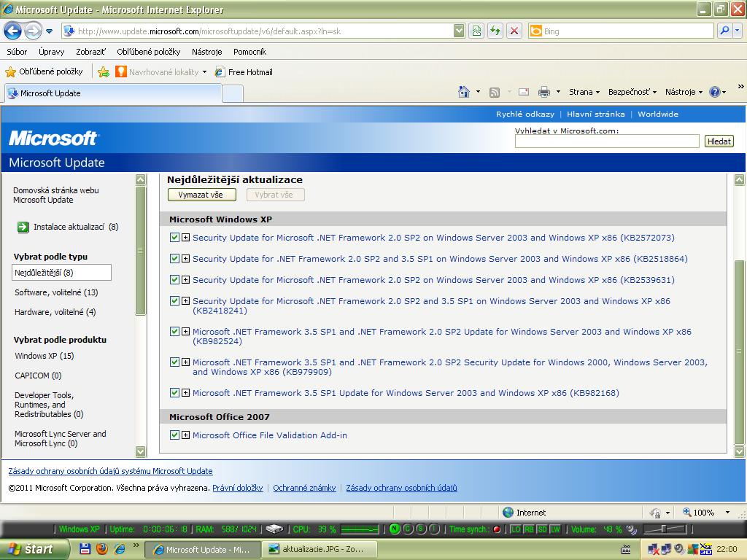Click the Vymazat vše button
747x560 pixels.
(x=201, y=195)
